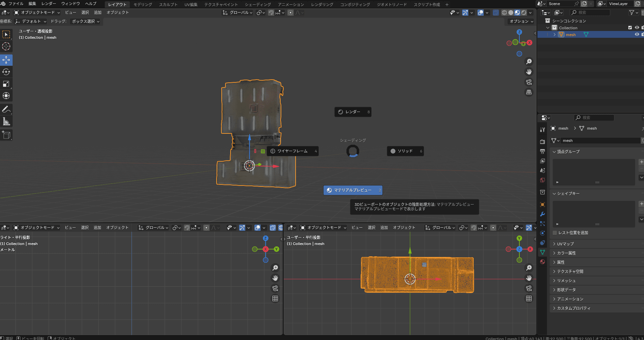Select the Scale tool
Screen dimensions: 644x340
coord(6,84)
